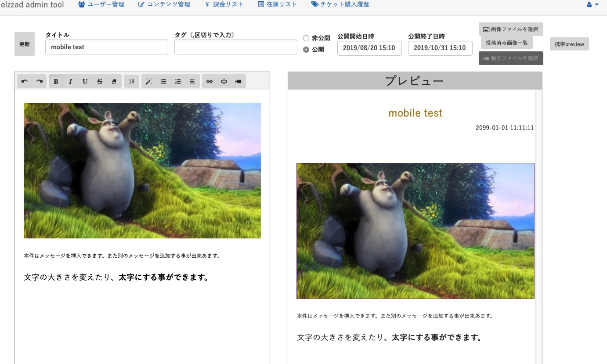
Task: Open the user account dropdown
Action: coord(593,4)
